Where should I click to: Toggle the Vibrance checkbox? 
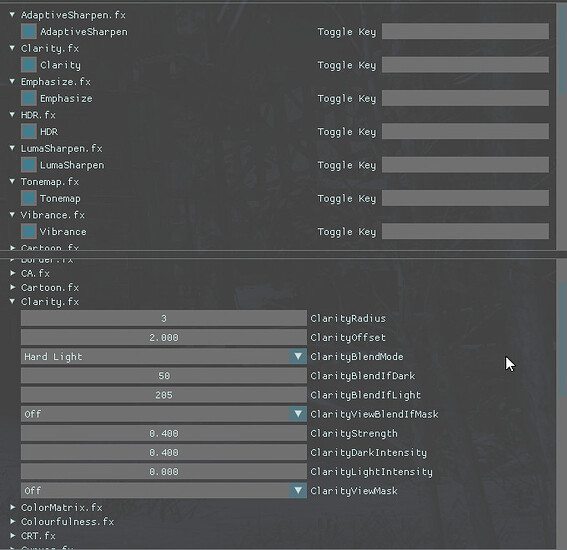pyautogui.click(x=29, y=231)
